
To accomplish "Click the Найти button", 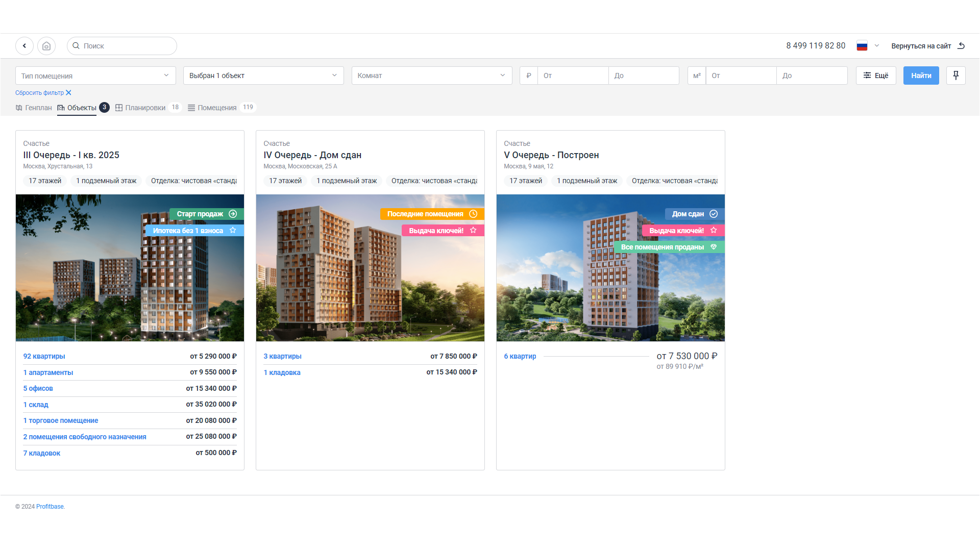I will (921, 76).
